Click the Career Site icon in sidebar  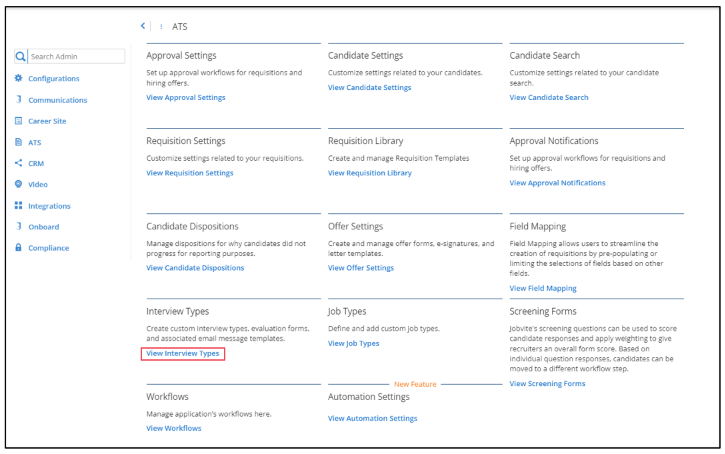click(x=19, y=121)
